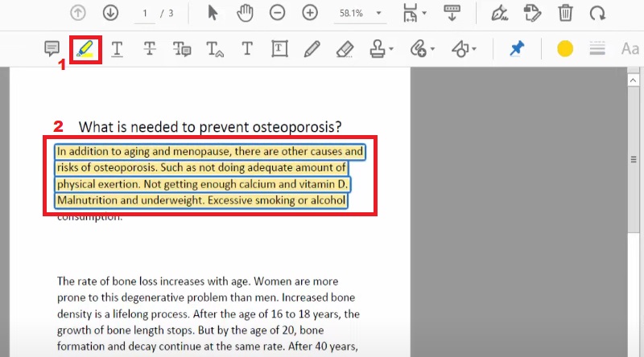644x357 pixels.
Task: Zoom in with the plus icon
Action: pos(310,13)
